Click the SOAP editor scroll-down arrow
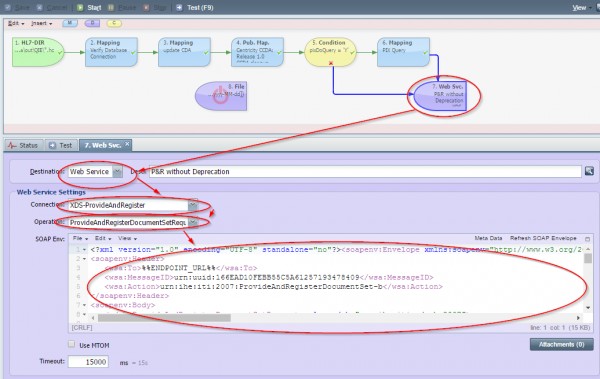Image resolution: width=600 pixels, height=379 pixels. [588, 308]
